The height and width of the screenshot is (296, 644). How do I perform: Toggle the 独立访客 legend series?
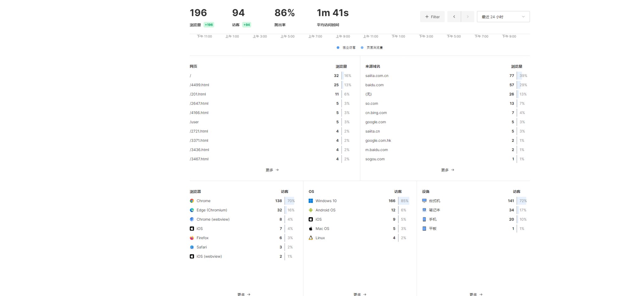click(346, 48)
